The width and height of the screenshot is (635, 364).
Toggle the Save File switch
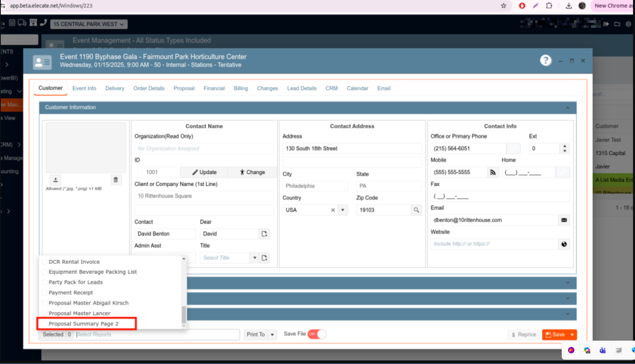tap(317, 334)
